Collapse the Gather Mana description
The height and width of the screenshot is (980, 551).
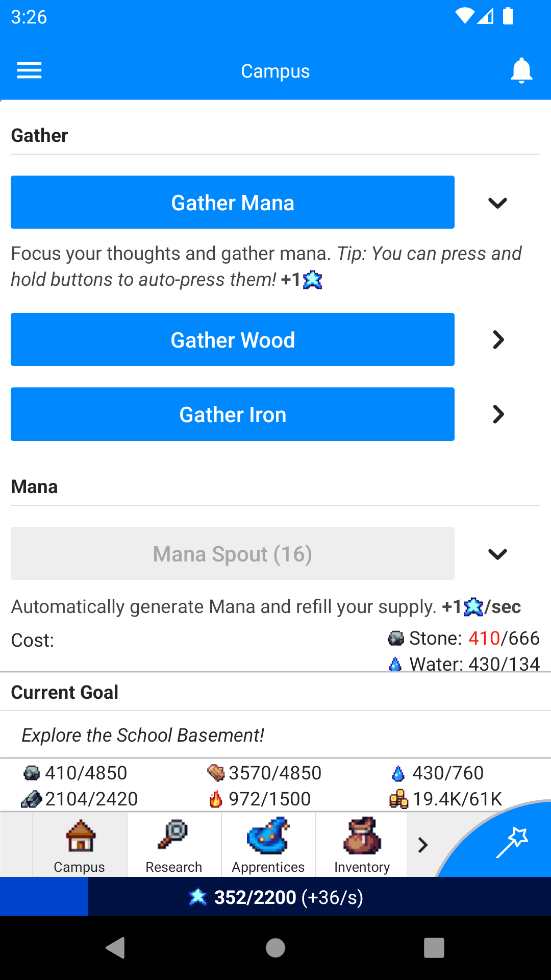pos(497,203)
